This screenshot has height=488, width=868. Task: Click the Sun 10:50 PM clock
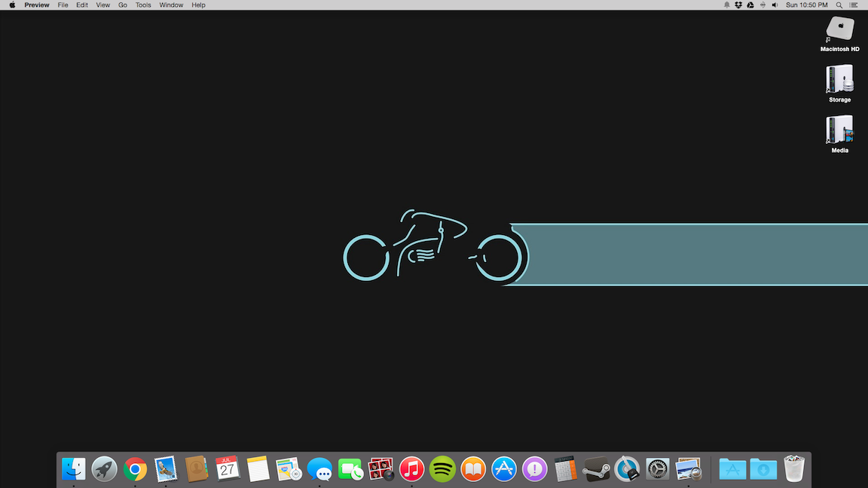click(x=806, y=5)
